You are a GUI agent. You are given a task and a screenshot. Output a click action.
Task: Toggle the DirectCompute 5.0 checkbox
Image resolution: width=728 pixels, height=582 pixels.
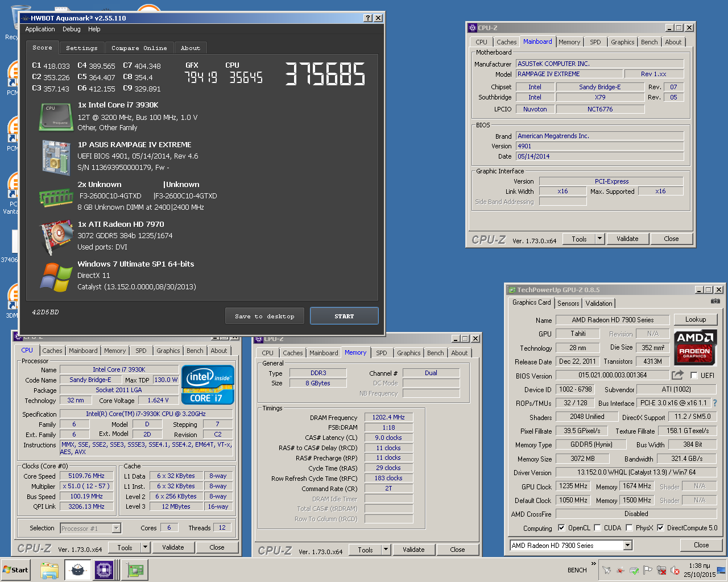(660, 527)
